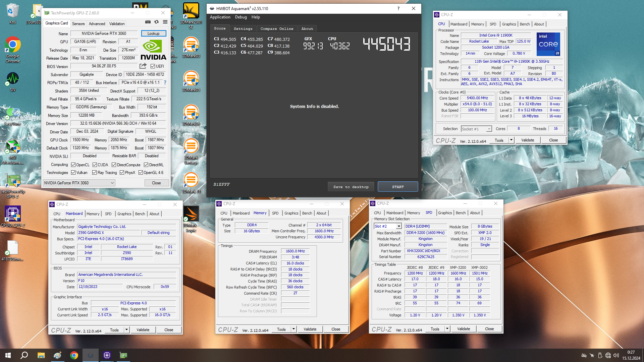Image resolution: width=644 pixels, height=362 pixels.
Task: Switch to Advanced tab in GPU-Z
Action: coord(97,24)
